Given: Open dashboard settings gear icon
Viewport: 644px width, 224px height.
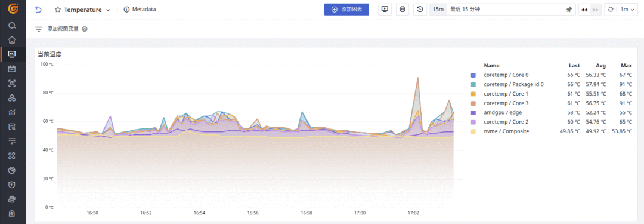Looking at the screenshot, I should [402, 10].
